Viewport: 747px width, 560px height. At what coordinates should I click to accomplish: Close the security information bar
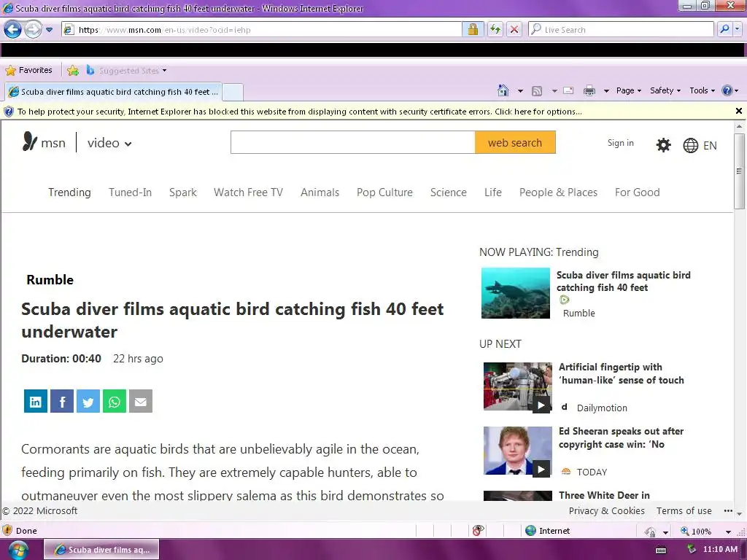(738, 111)
